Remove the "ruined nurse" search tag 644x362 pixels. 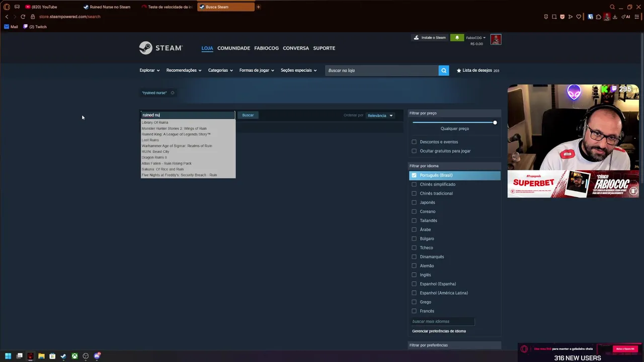click(172, 93)
